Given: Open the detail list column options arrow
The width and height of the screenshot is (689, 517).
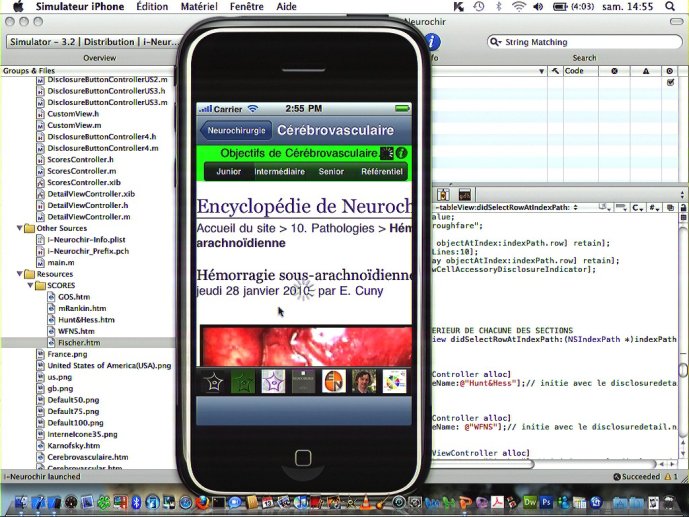Looking at the screenshot, I should tap(541, 71).
